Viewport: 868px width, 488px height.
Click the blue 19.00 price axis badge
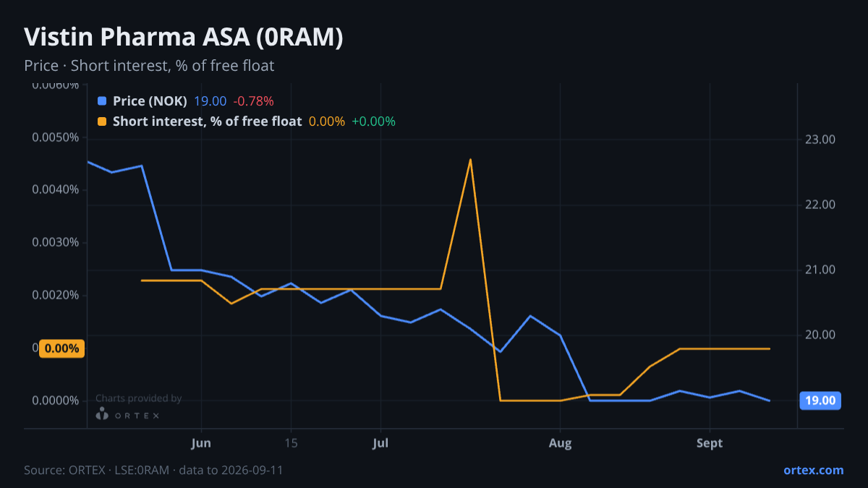coord(820,401)
